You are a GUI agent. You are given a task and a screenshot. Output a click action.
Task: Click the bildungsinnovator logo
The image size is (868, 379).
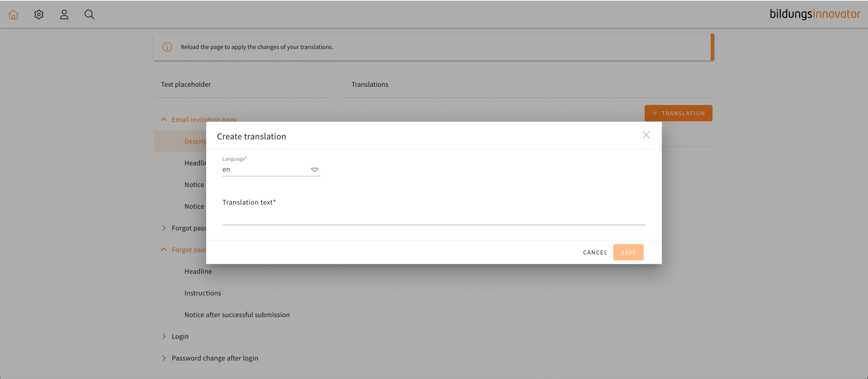click(x=815, y=14)
